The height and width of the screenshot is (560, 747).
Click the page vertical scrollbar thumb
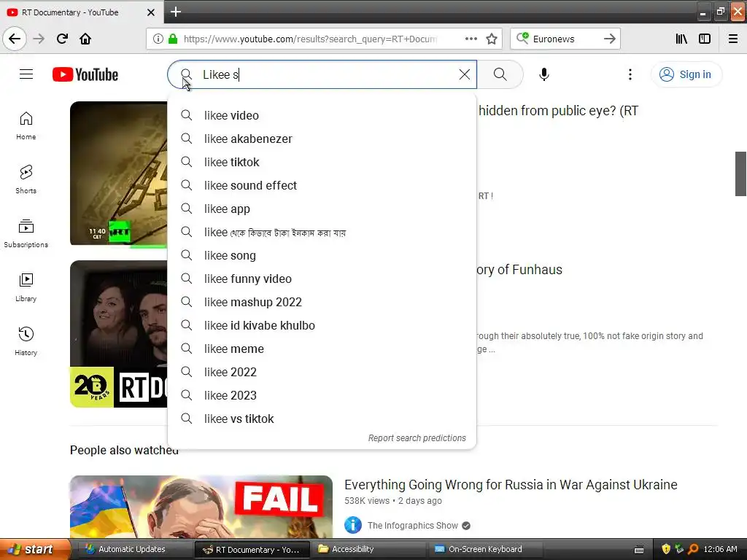(740, 174)
